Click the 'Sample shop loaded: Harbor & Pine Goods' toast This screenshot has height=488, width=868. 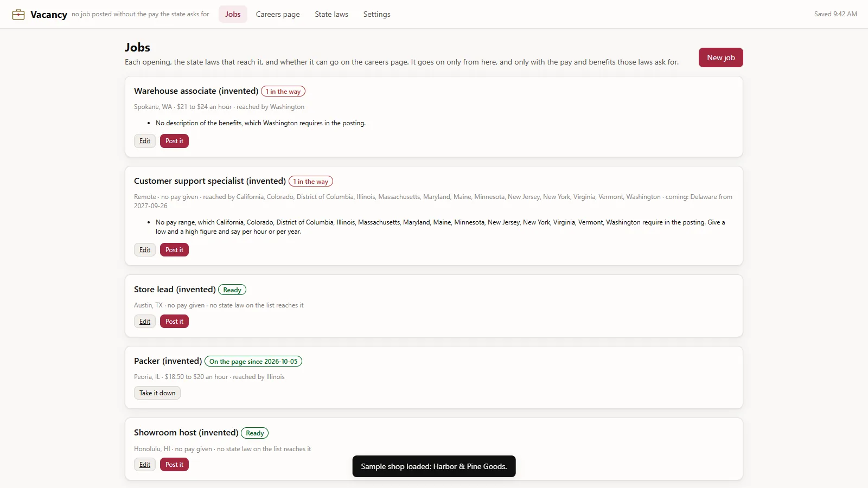(434, 466)
